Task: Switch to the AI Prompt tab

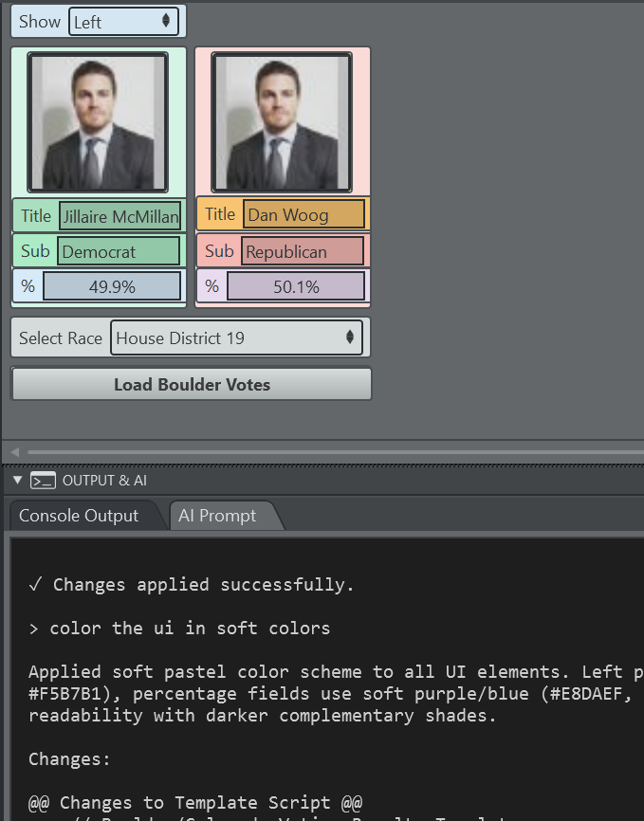Action: coord(216,516)
